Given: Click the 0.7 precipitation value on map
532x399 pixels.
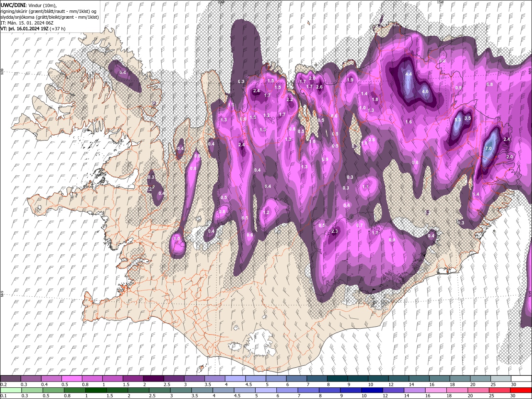Looking at the screenshot, I should (x=360, y=225).
